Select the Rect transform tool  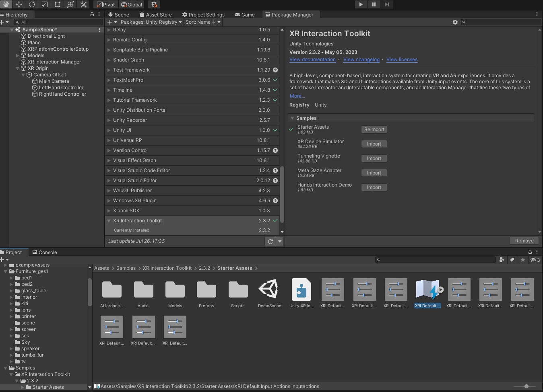pos(58,4)
